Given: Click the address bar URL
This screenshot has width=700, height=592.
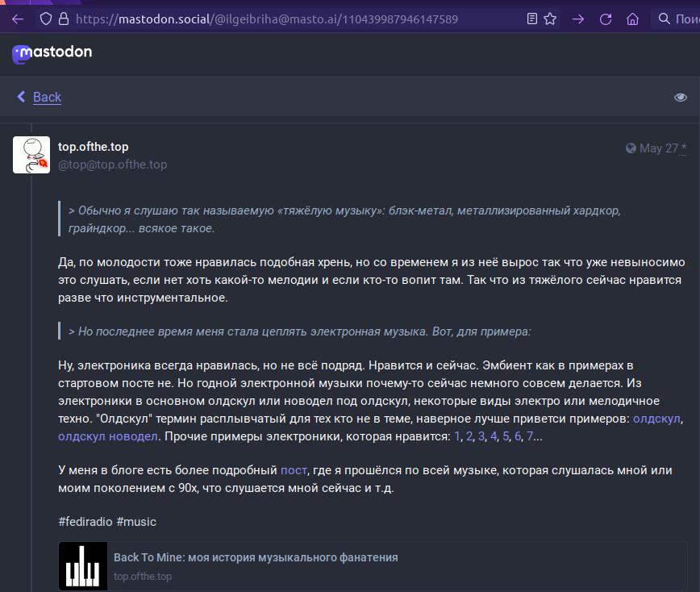Looking at the screenshot, I should coord(266,19).
